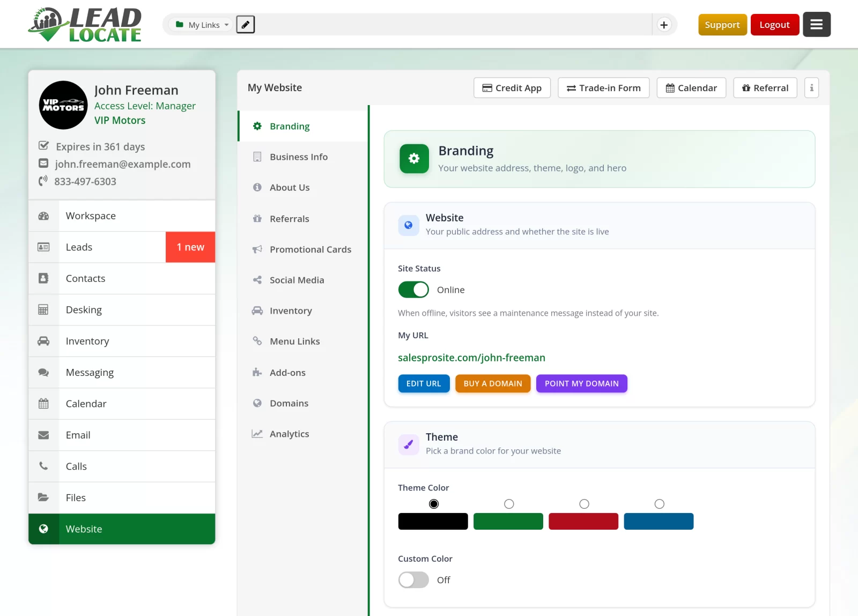Click the Menu Links chain icon
This screenshot has width=858, height=616.
click(257, 341)
